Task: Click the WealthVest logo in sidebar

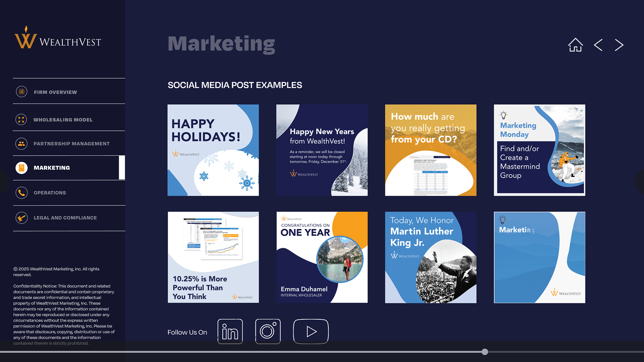Action: [x=58, y=38]
